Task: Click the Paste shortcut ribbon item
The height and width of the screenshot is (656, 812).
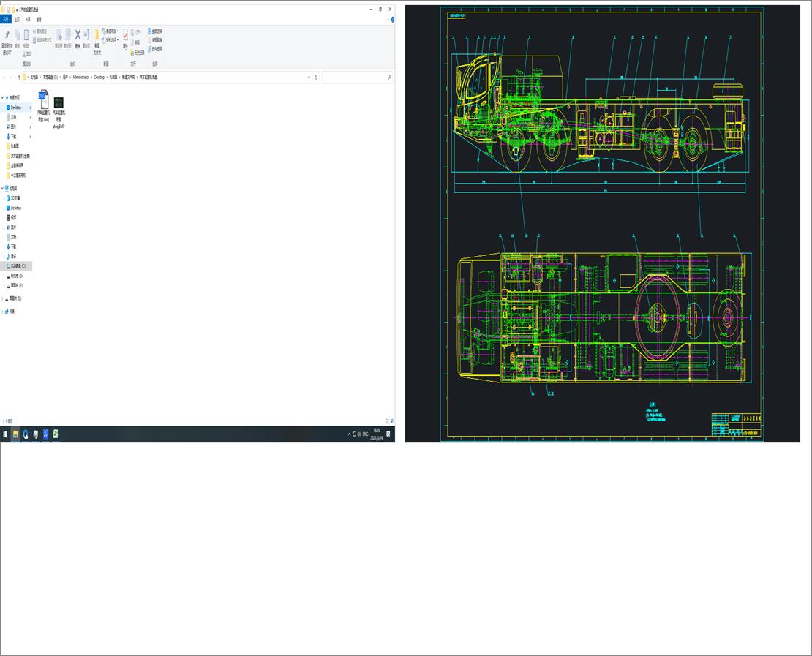Action: [42, 40]
